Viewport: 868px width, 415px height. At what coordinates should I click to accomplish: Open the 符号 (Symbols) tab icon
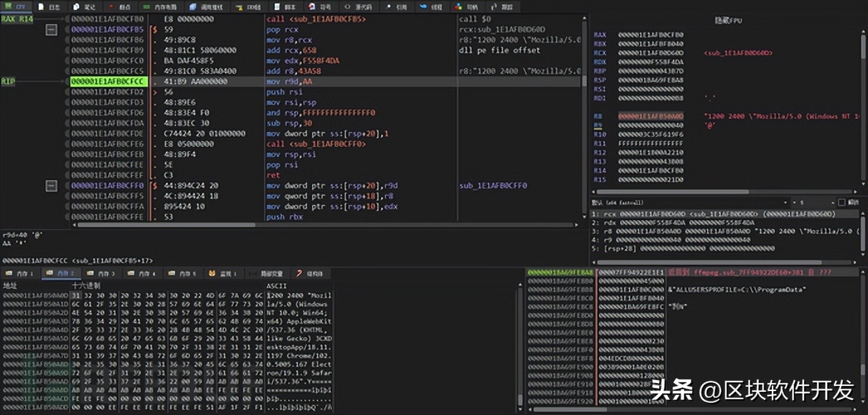[311, 7]
